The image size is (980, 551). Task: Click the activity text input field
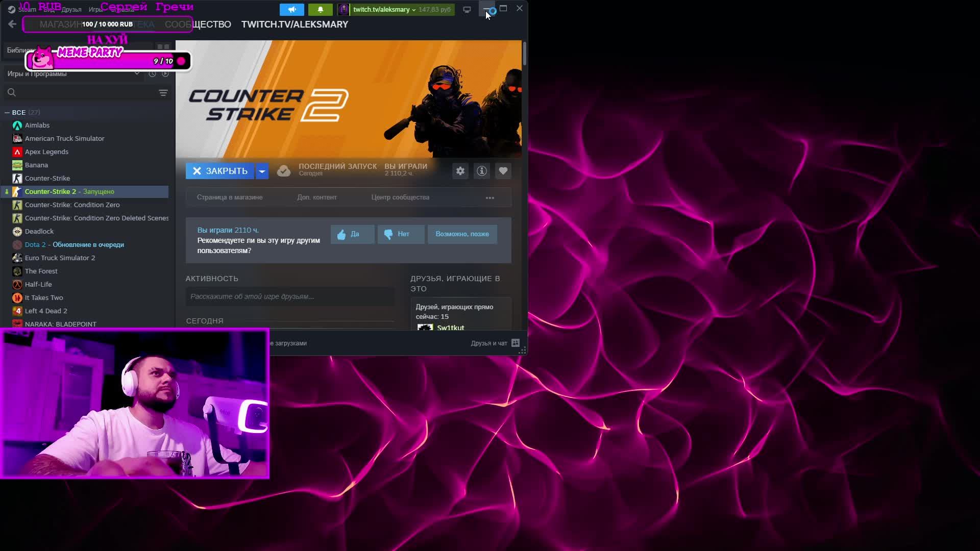(289, 296)
